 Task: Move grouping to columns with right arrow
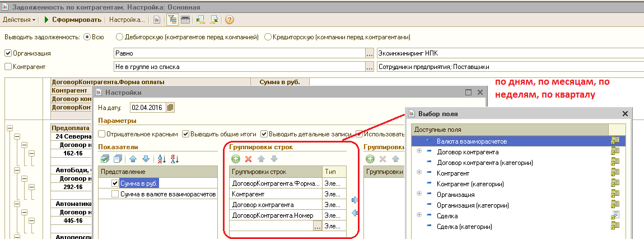click(354, 200)
